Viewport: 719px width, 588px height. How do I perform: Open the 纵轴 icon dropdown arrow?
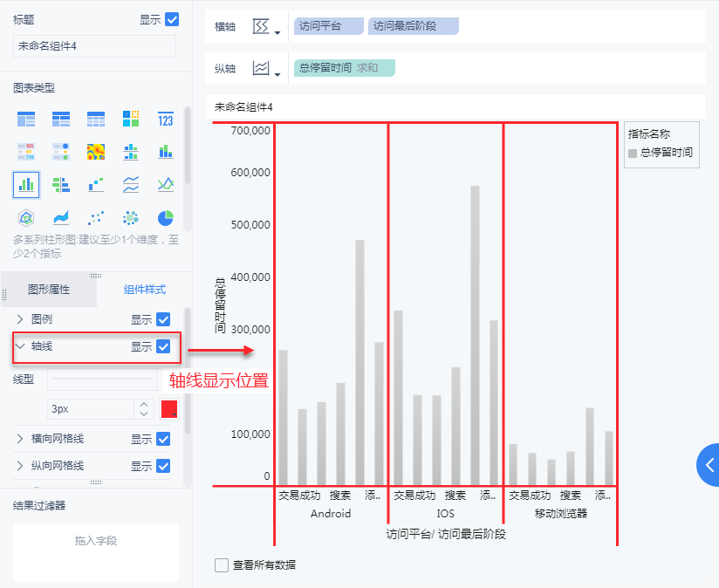pos(277,74)
